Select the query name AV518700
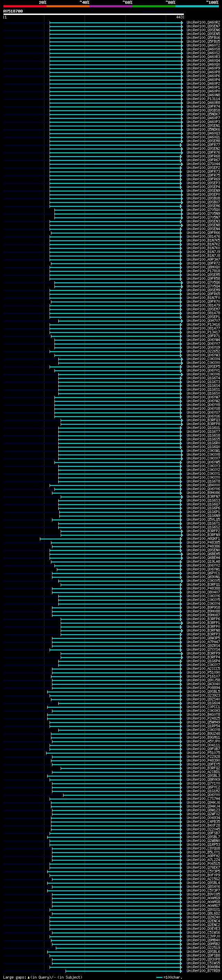The height and width of the screenshot is (980, 222). click(13, 11)
